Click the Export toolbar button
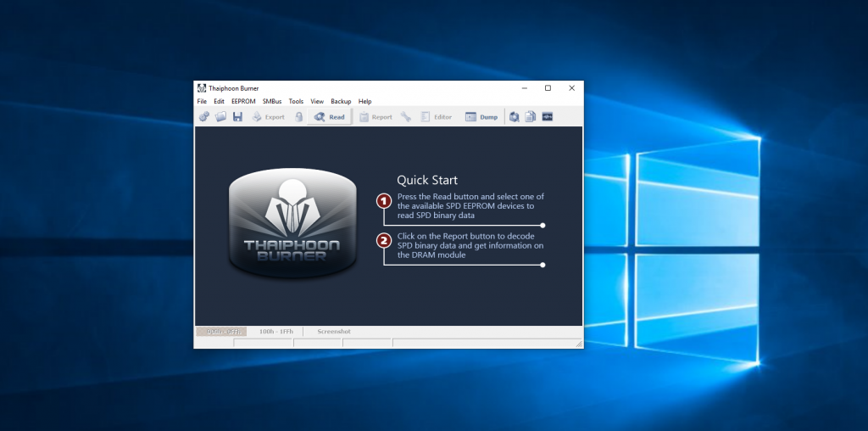868x431 pixels. 268,117
